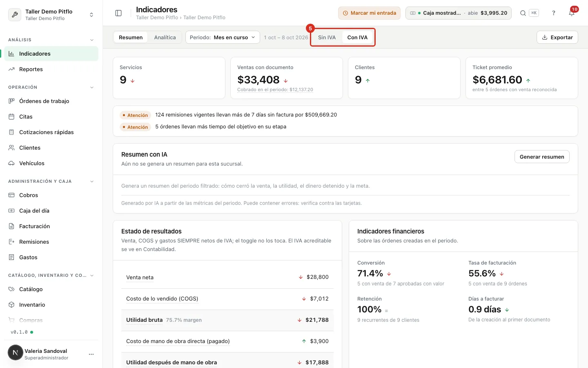Click the Órdenes de trabajo sidebar icon

click(11, 101)
